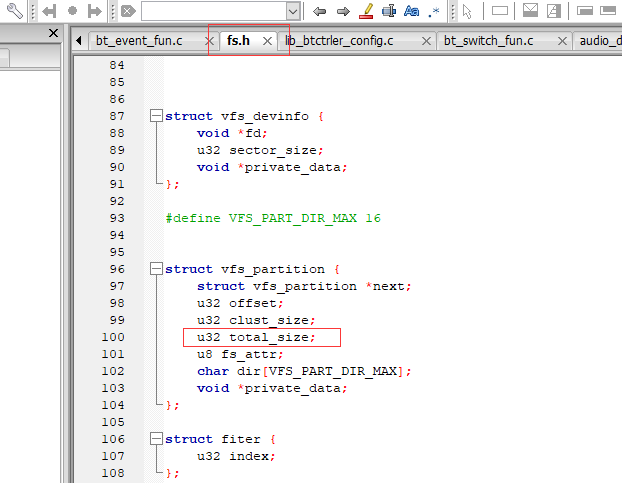Close the bt_switch_fun.c tab

pyautogui.click(x=562, y=41)
